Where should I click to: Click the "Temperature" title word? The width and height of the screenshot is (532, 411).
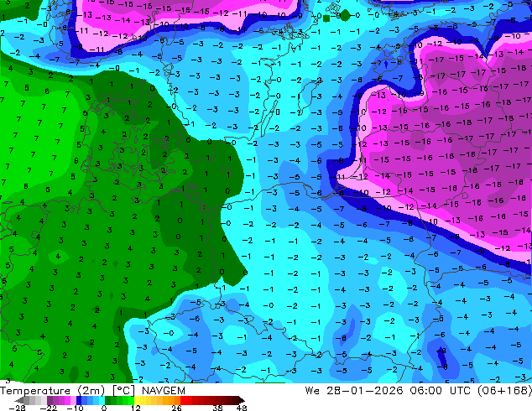point(35,391)
